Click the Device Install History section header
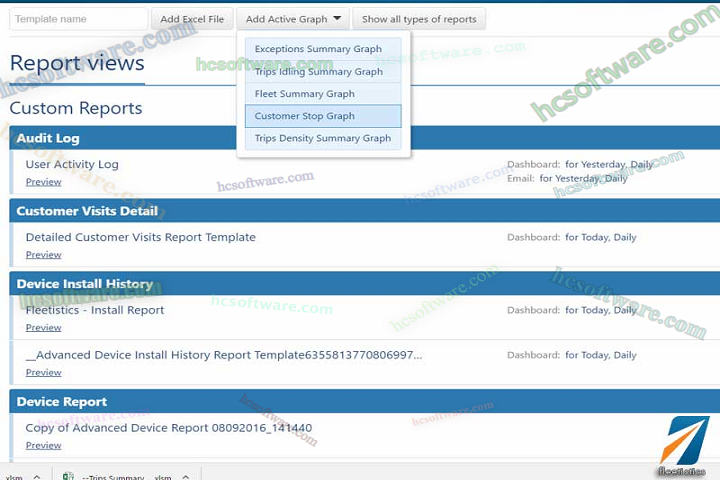Viewport: 720px width, 480px height. (x=365, y=283)
